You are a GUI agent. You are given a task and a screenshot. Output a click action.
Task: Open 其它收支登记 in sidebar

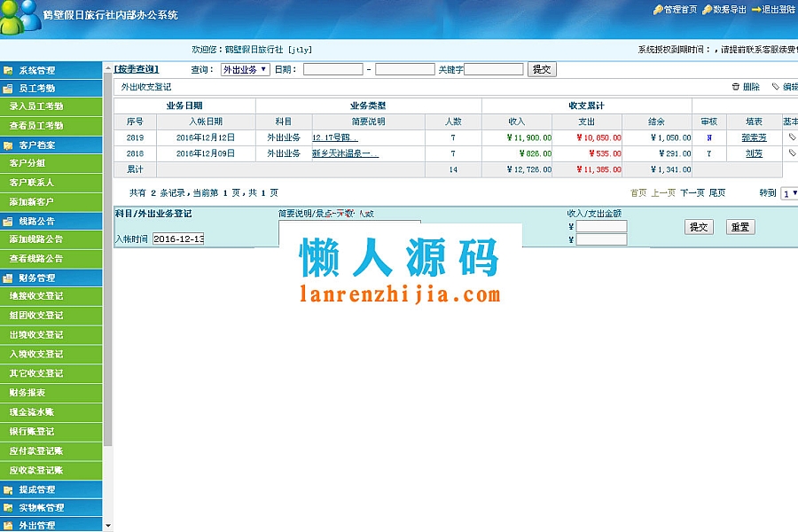coord(51,373)
